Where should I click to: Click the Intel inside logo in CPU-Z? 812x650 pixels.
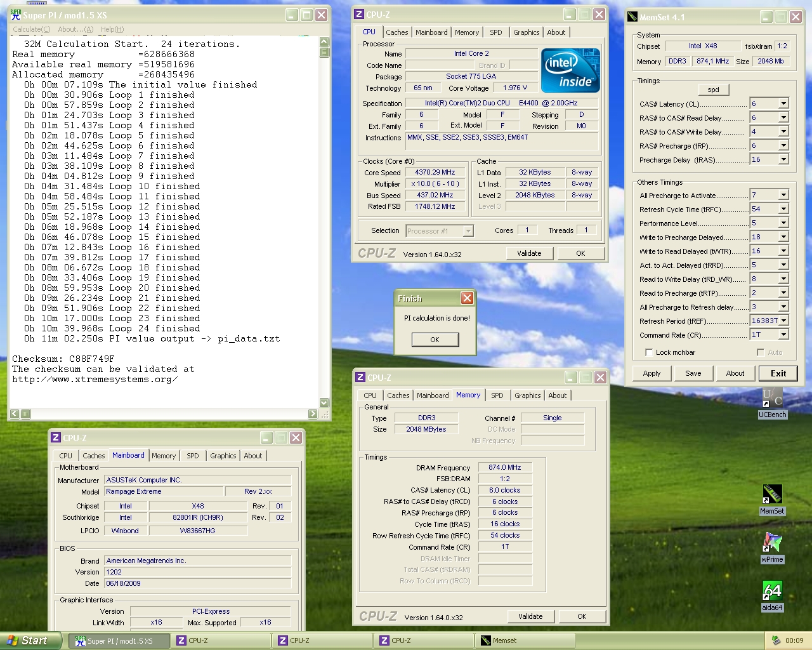[571, 70]
